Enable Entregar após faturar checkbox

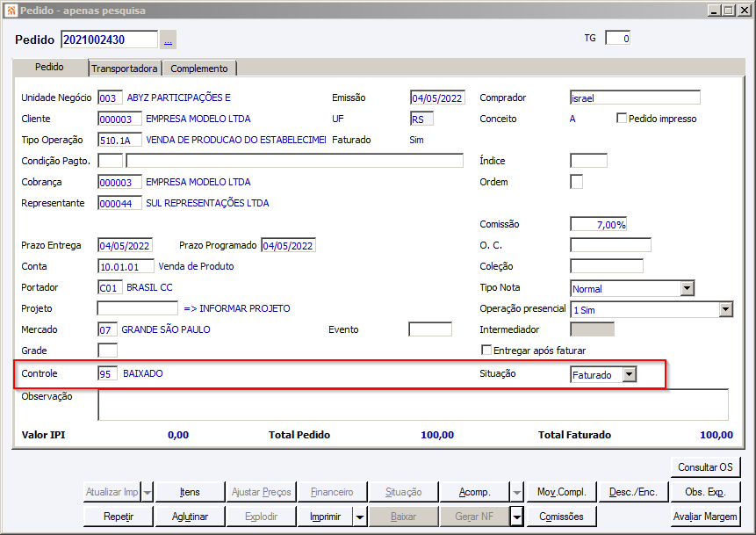click(486, 351)
